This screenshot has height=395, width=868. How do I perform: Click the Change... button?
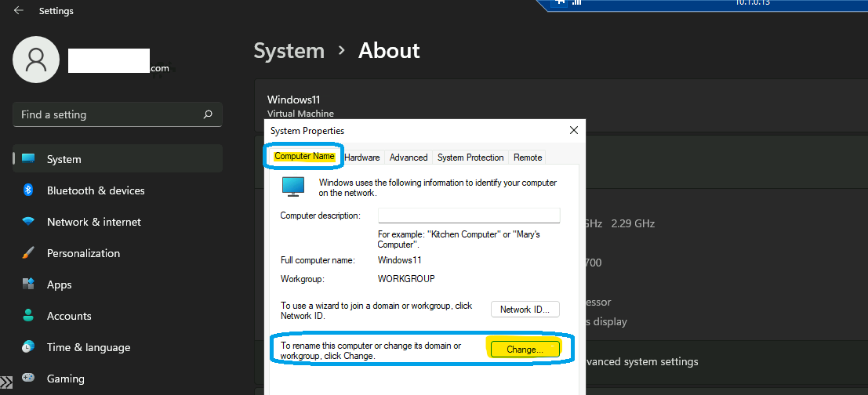click(525, 350)
